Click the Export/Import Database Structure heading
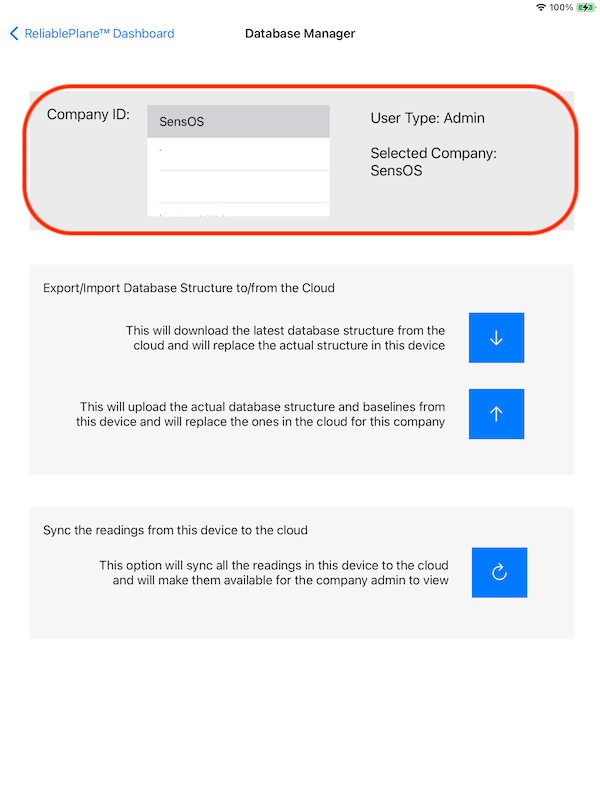The width and height of the screenshot is (600, 800). click(189, 288)
